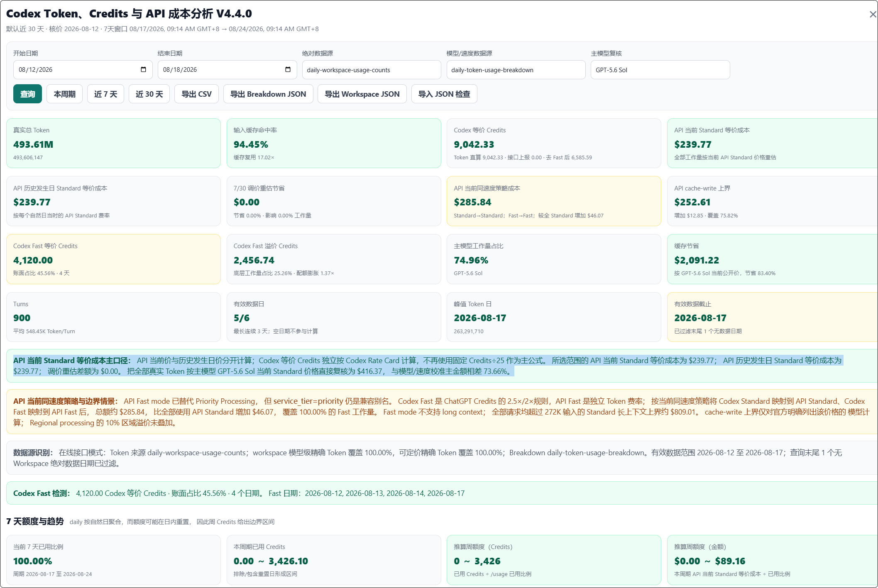Export data via 导出 CSV button
Image resolution: width=878 pixels, height=588 pixels.
[196, 94]
